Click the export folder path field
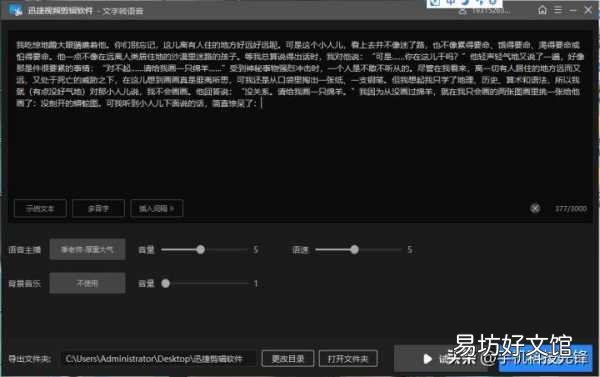This screenshot has width=600, height=377. [x=159, y=359]
